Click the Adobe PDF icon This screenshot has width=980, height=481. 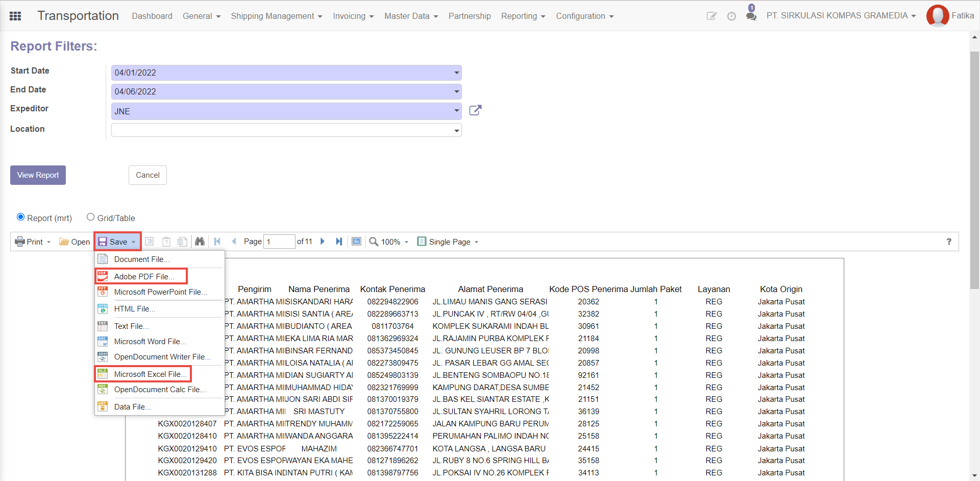pyautogui.click(x=103, y=276)
